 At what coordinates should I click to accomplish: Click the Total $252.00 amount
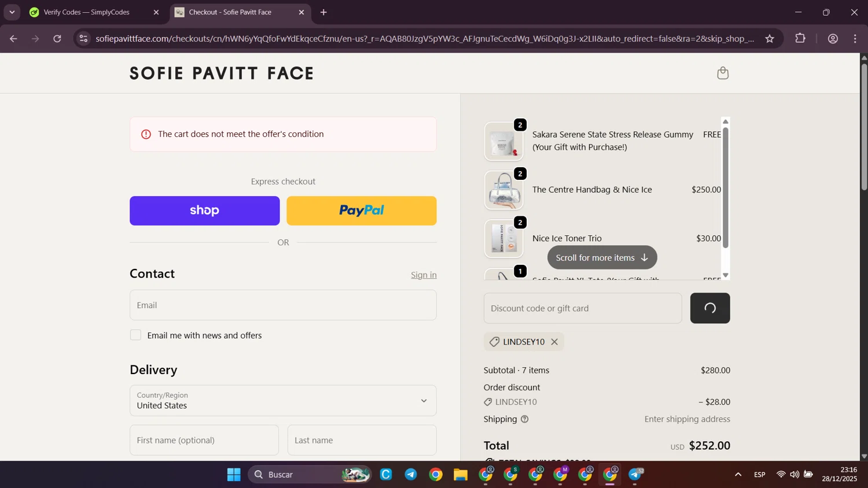pos(709,446)
